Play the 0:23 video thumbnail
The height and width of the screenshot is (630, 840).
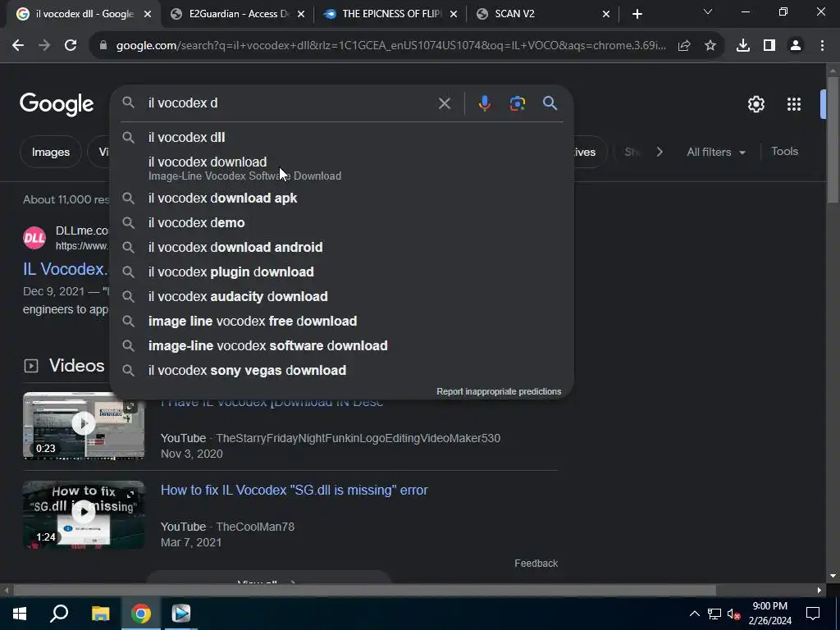pyautogui.click(x=84, y=426)
